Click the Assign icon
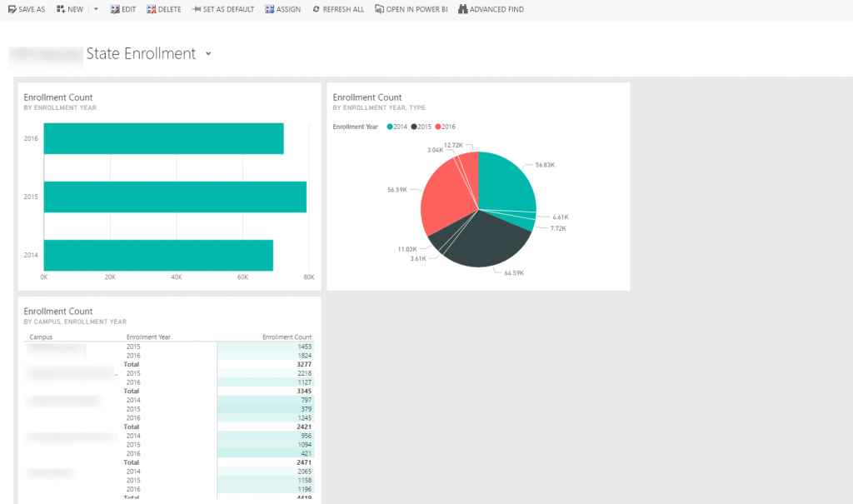 coord(270,9)
